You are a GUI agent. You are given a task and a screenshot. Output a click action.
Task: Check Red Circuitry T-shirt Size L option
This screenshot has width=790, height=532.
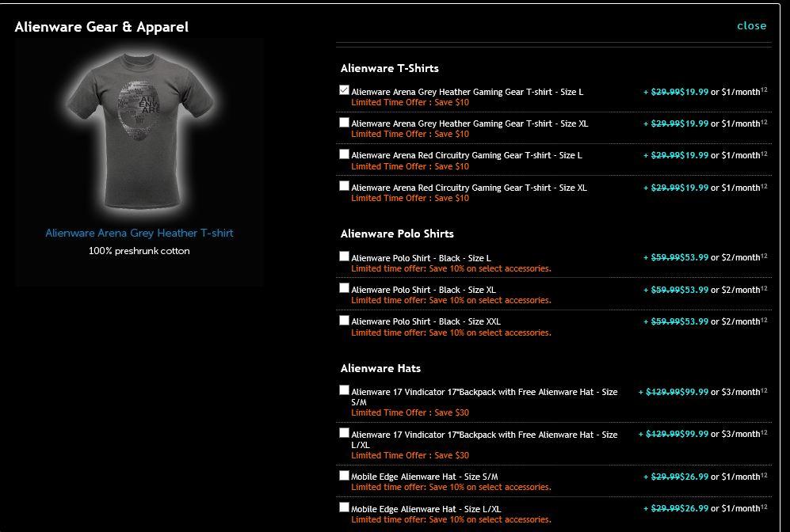tap(344, 154)
